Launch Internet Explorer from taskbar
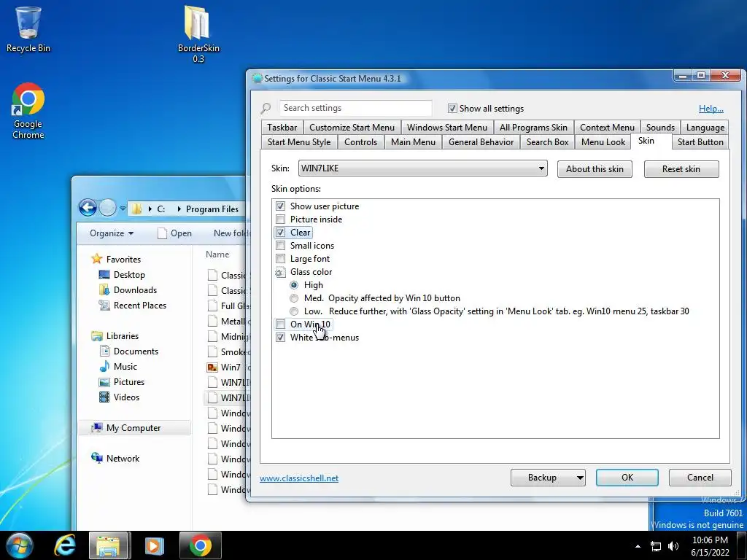 [x=64, y=545]
